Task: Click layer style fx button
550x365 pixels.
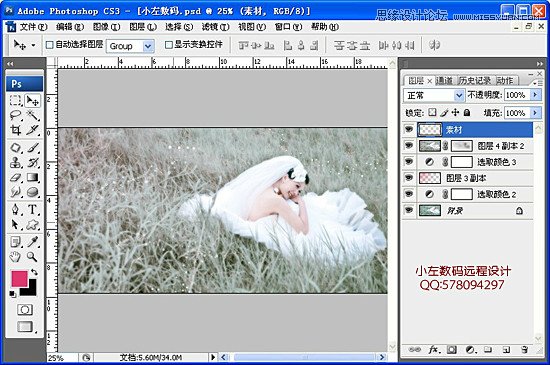Action: (x=434, y=350)
